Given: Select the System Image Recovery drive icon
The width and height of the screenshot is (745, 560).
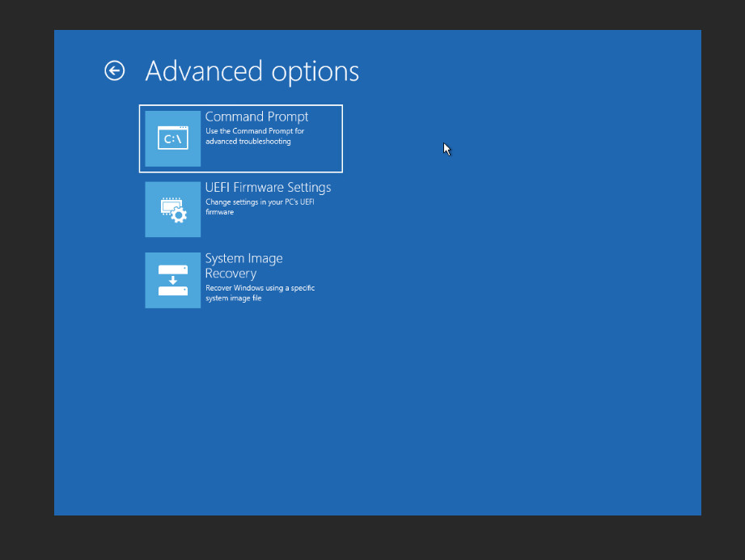Looking at the screenshot, I should (172, 280).
